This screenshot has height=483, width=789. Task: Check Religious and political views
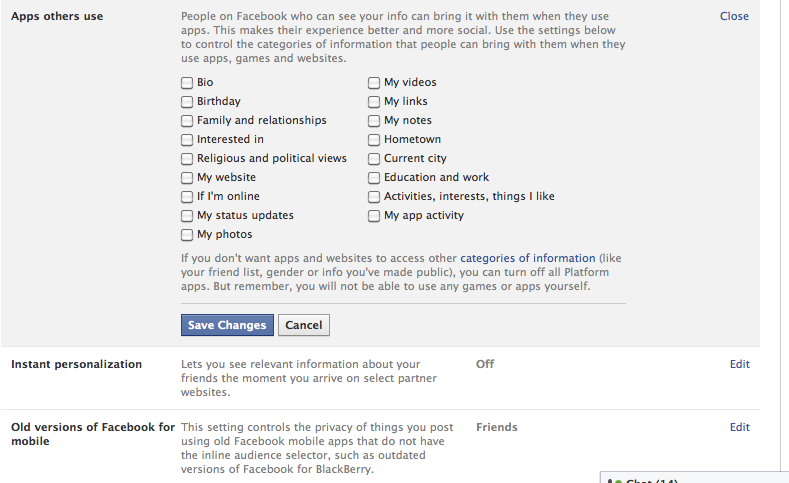click(x=187, y=158)
